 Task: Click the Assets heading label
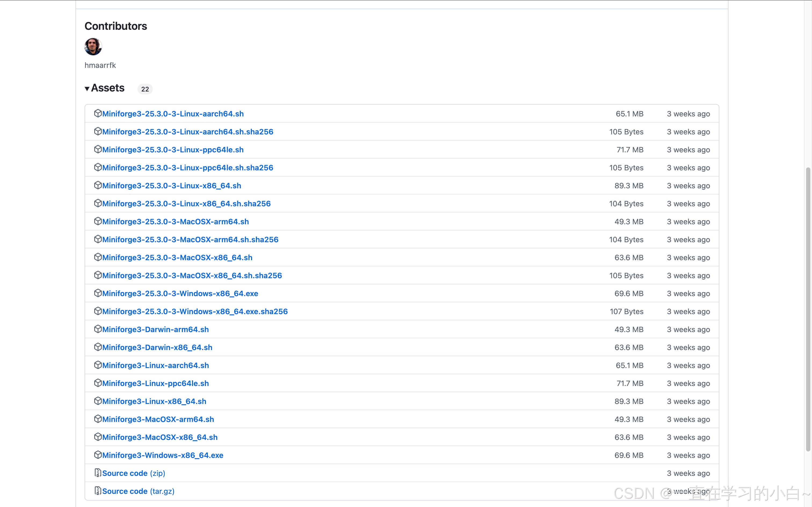[108, 88]
